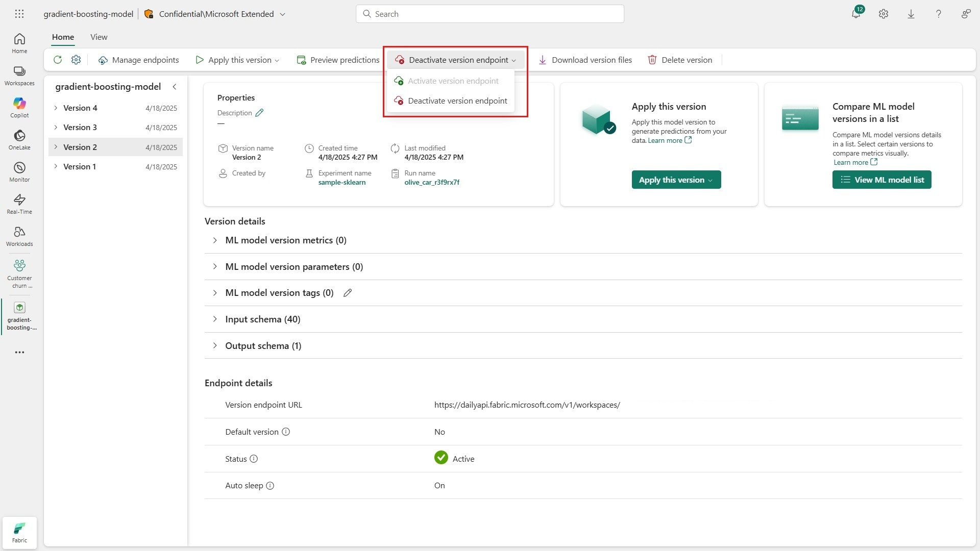Open the notifications bell icon
This screenshot has width=980, height=551.
(x=856, y=14)
